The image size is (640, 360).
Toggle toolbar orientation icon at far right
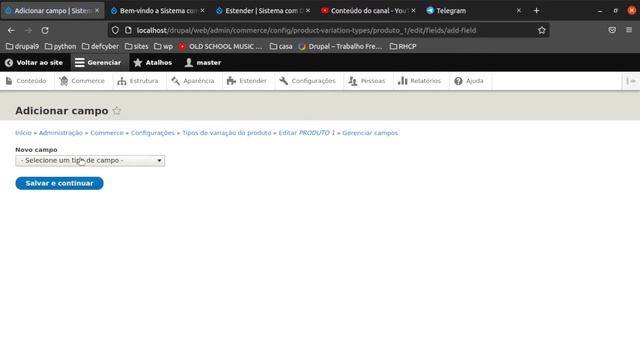click(631, 81)
